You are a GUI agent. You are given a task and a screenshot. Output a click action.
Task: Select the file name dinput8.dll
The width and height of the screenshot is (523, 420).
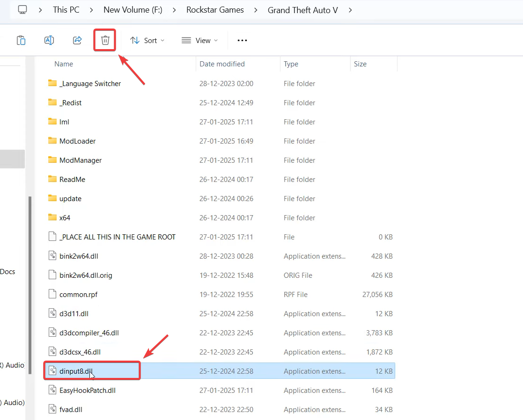(76, 371)
